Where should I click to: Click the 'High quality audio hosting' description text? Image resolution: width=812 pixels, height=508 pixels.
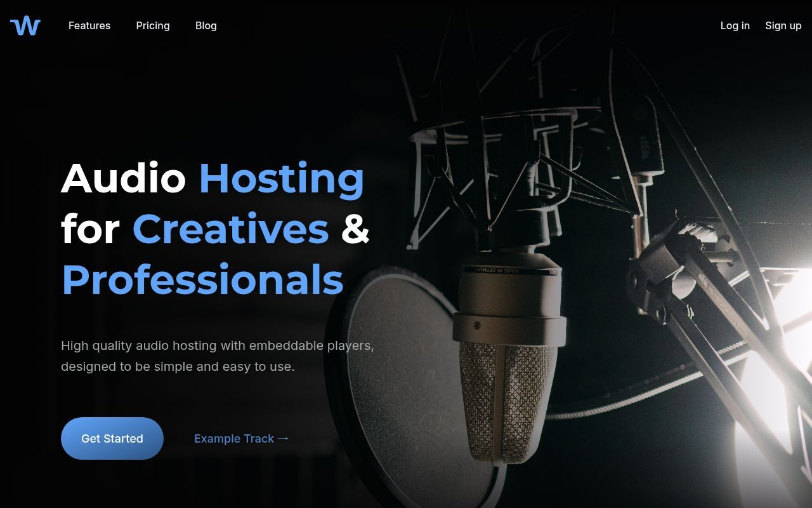coord(218,356)
